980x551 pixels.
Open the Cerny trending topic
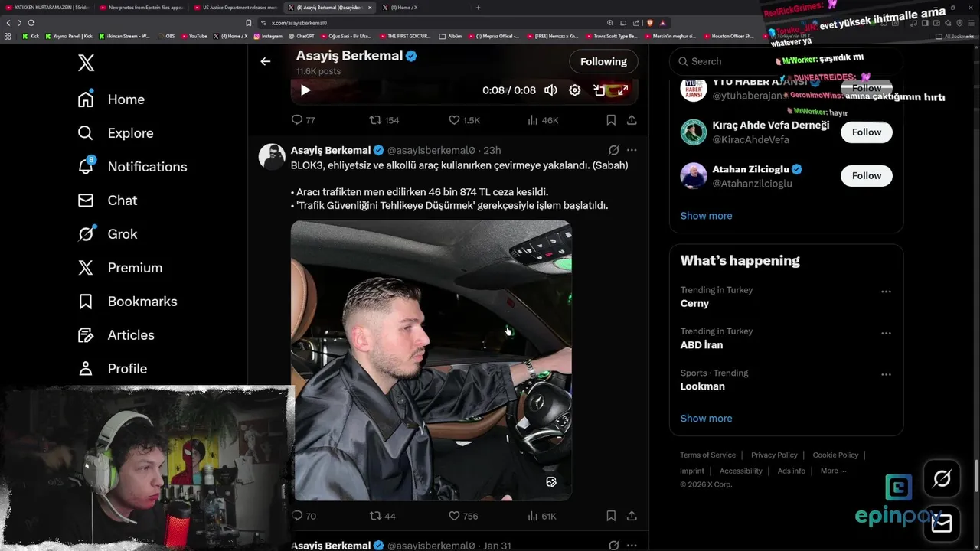click(694, 304)
